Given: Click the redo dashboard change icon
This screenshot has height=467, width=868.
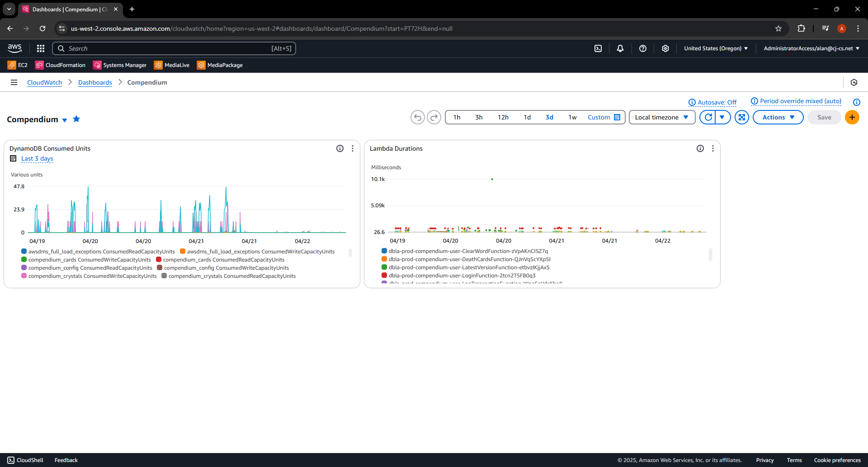Looking at the screenshot, I should coord(434,117).
